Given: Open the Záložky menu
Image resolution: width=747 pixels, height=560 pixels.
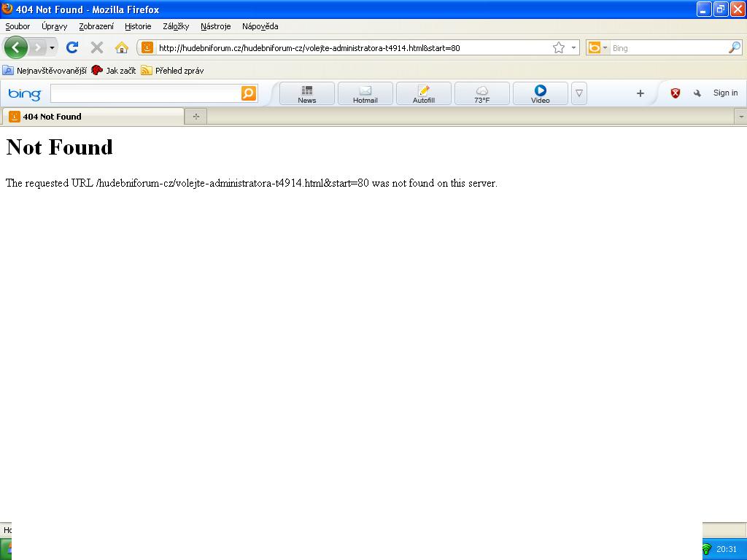Looking at the screenshot, I should (x=176, y=26).
